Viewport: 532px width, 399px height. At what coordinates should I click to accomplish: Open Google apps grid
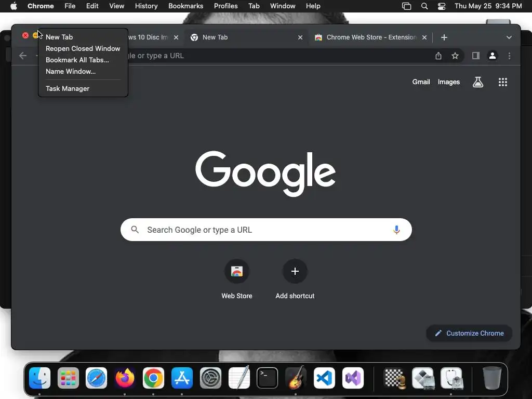click(x=503, y=82)
